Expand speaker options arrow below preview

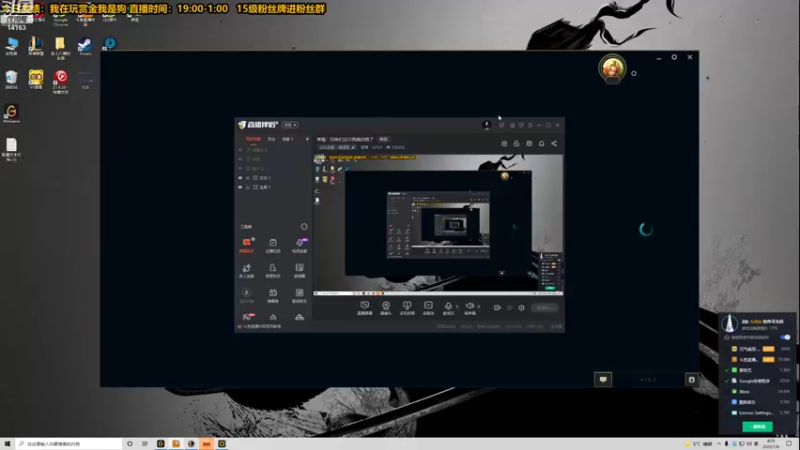pos(479,307)
